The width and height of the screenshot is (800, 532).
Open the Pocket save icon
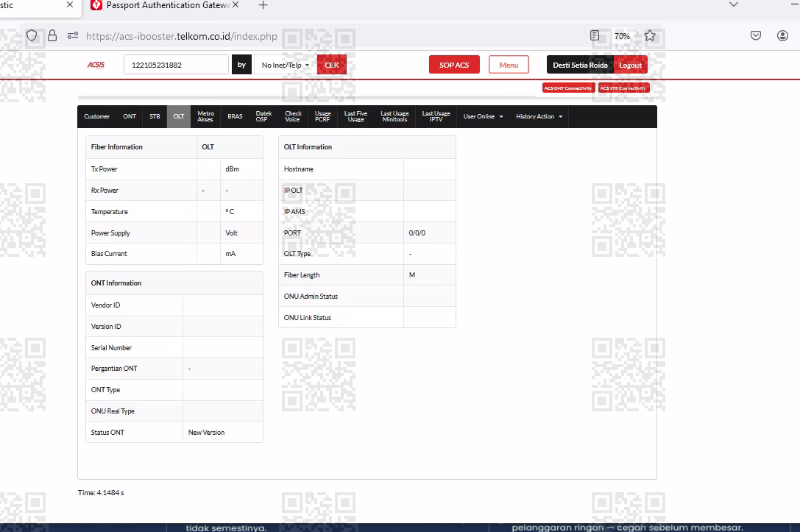click(756, 36)
